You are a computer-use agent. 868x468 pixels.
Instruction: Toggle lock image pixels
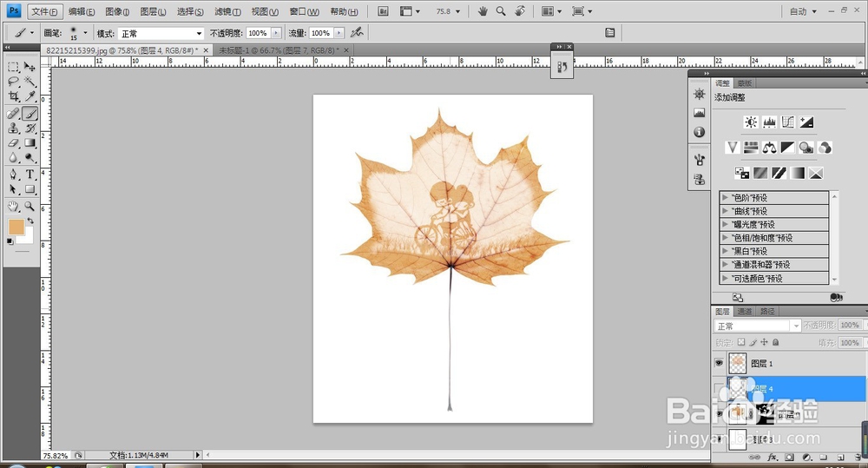pyautogui.click(x=753, y=342)
